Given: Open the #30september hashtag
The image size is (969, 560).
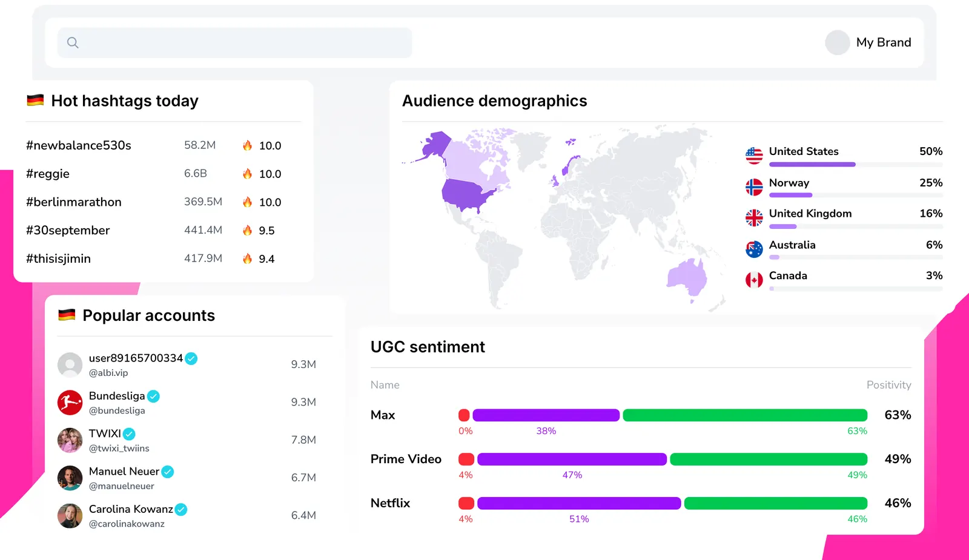Looking at the screenshot, I should tap(68, 231).
